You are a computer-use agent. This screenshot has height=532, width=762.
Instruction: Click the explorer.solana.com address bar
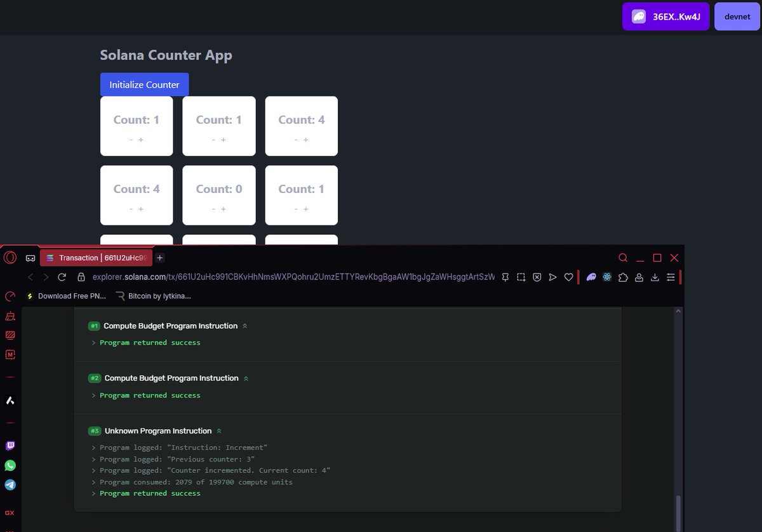(x=292, y=277)
